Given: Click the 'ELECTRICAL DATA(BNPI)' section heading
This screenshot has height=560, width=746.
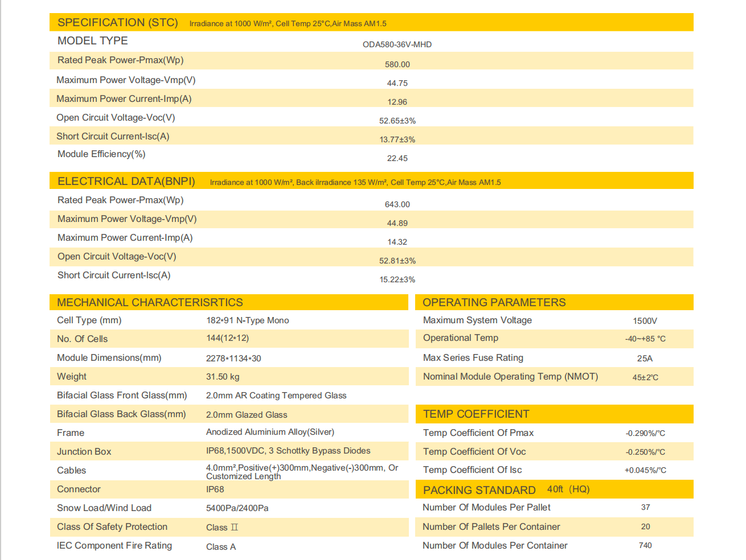Looking at the screenshot, I should 126,182.
